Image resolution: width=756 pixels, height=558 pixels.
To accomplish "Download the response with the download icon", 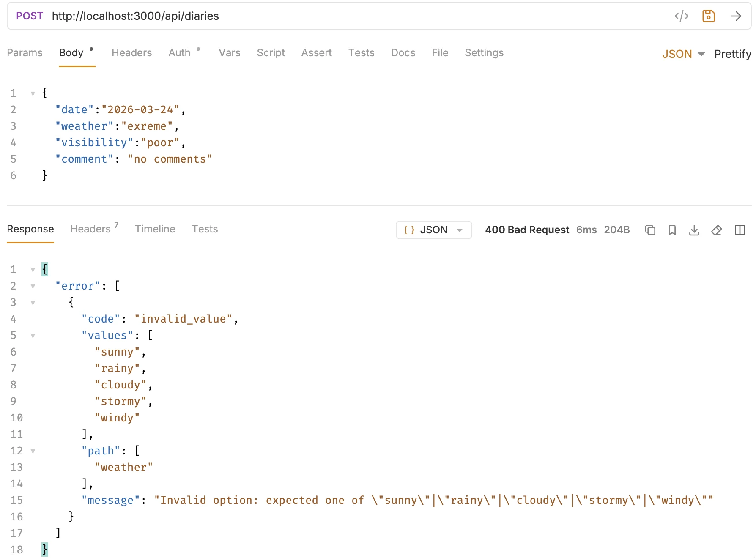I will tap(694, 230).
